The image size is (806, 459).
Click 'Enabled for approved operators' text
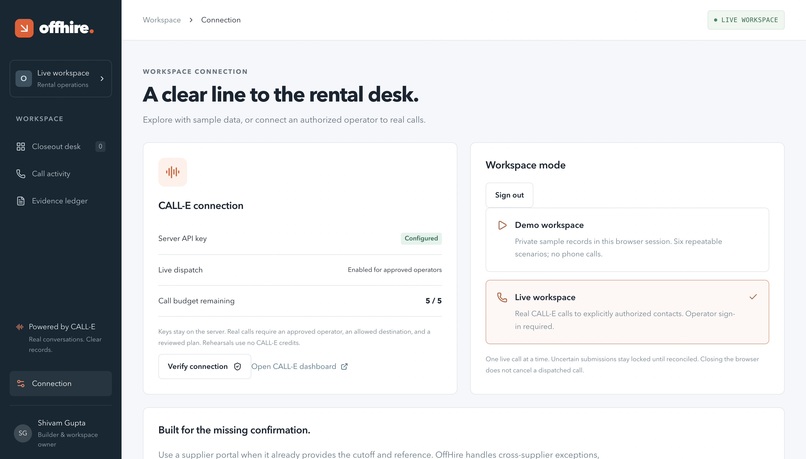tap(394, 270)
